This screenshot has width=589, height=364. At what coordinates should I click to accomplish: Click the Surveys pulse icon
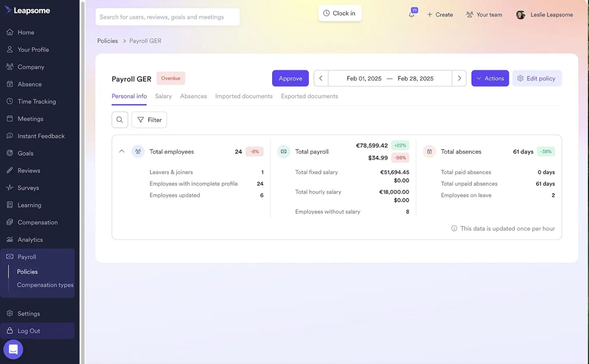click(10, 187)
